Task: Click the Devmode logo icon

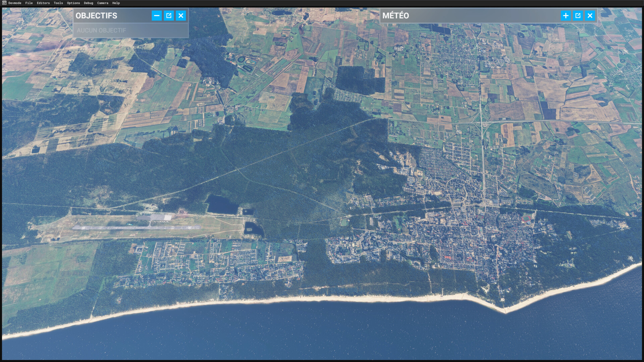Action: pyautogui.click(x=4, y=3)
